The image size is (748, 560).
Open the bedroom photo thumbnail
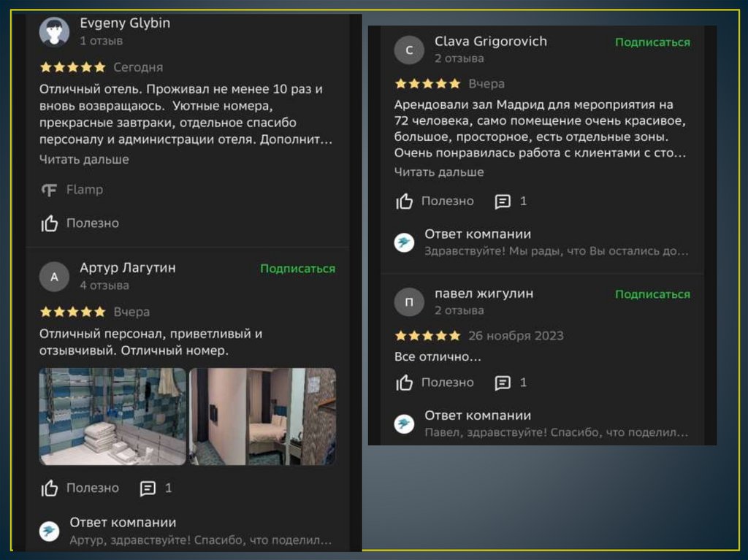[262, 416]
